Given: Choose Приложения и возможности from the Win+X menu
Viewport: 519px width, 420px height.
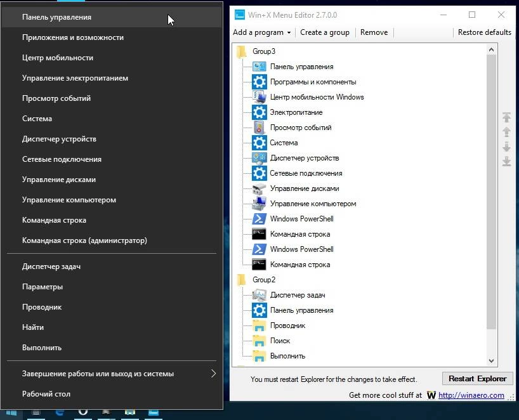Looking at the screenshot, I should coord(112,37).
